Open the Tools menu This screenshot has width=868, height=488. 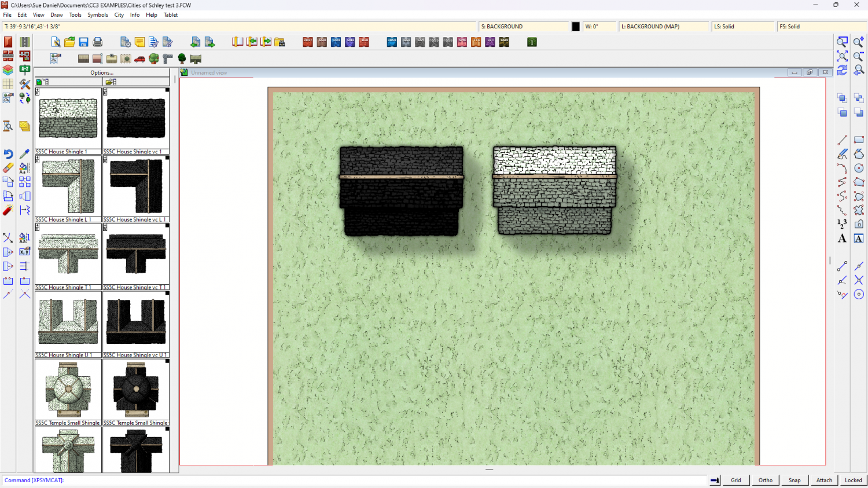[75, 15]
